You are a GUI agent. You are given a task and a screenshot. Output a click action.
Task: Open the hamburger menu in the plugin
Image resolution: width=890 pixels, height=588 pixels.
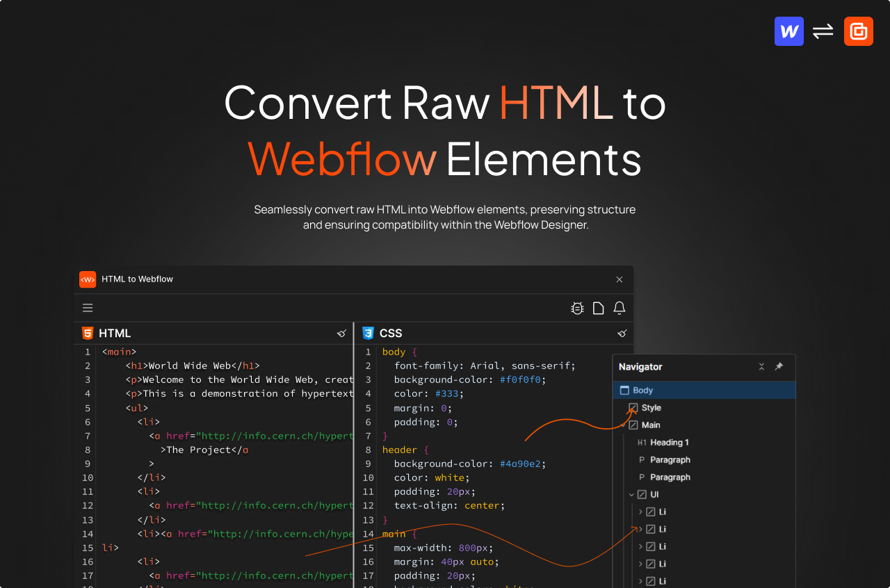(x=88, y=308)
